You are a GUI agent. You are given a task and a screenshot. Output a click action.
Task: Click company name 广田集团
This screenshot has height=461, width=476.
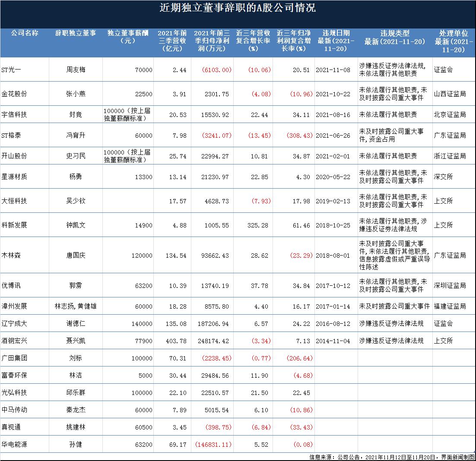click(x=14, y=358)
